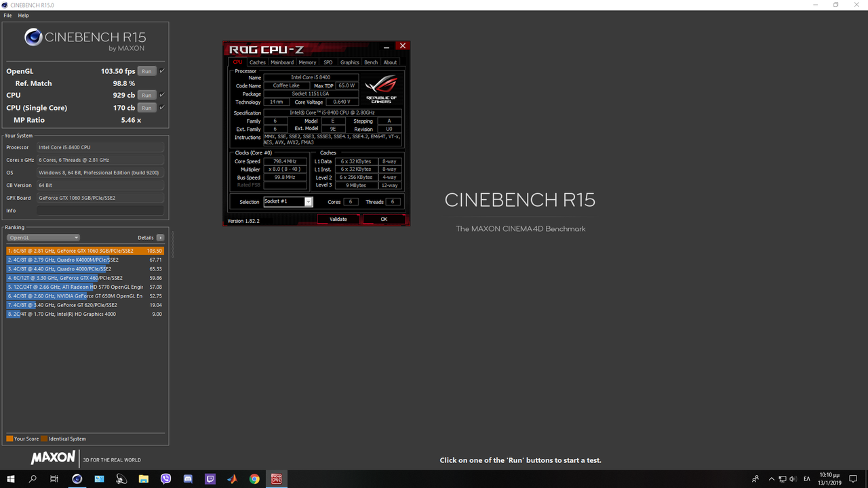
Task: Open taskbar search magnifier
Action: click(x=33, y=479)
